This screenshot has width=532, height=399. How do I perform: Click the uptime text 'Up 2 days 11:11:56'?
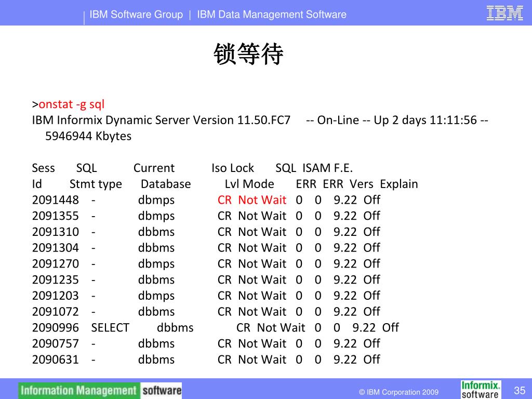tap(425, 120)
